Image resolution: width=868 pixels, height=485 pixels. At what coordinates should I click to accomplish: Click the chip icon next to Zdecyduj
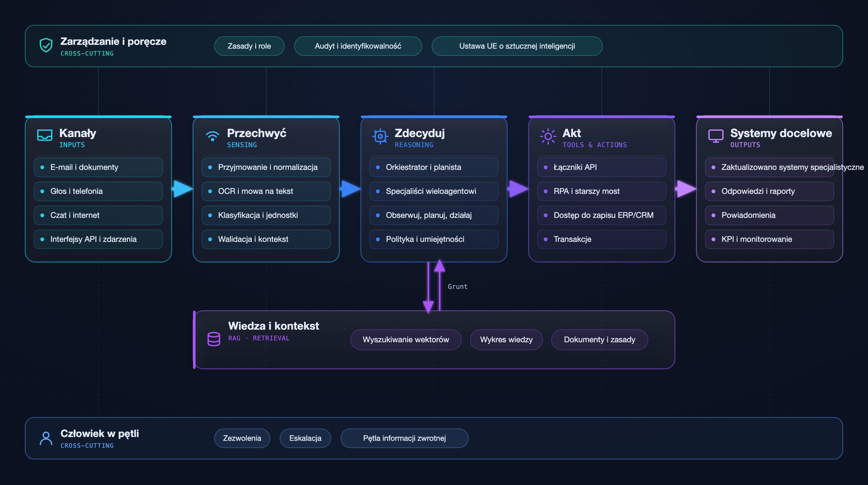point(380,136)
